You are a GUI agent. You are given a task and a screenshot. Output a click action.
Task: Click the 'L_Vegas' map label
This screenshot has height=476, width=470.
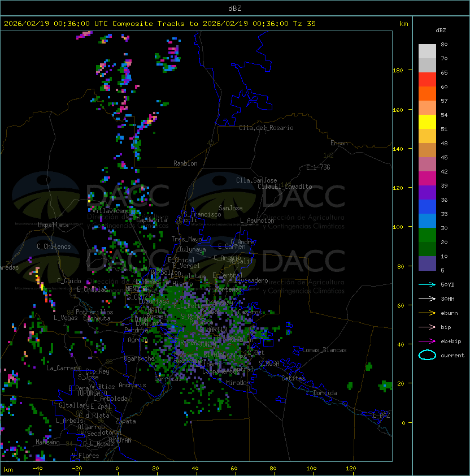(x=66, y=318)
